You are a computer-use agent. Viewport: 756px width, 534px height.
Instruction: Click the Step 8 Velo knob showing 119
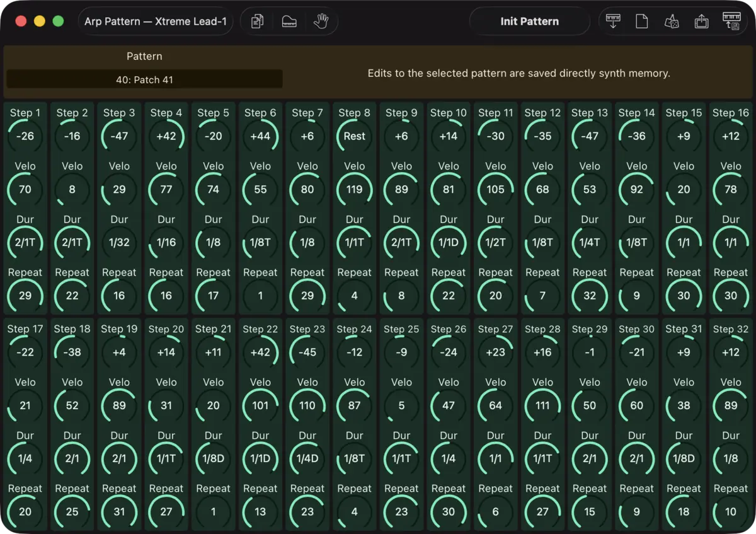coord(355,189)
